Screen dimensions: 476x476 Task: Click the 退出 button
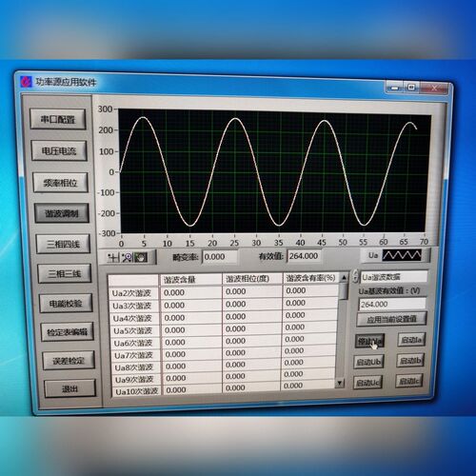click(x=69, y=388)
